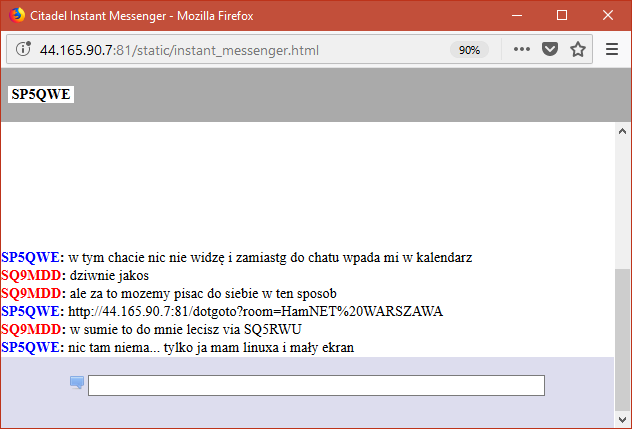Bookmark this page with the star icon
Viewport: 632px width, 429px height.
pyautogui.click(x=577, y=50)
